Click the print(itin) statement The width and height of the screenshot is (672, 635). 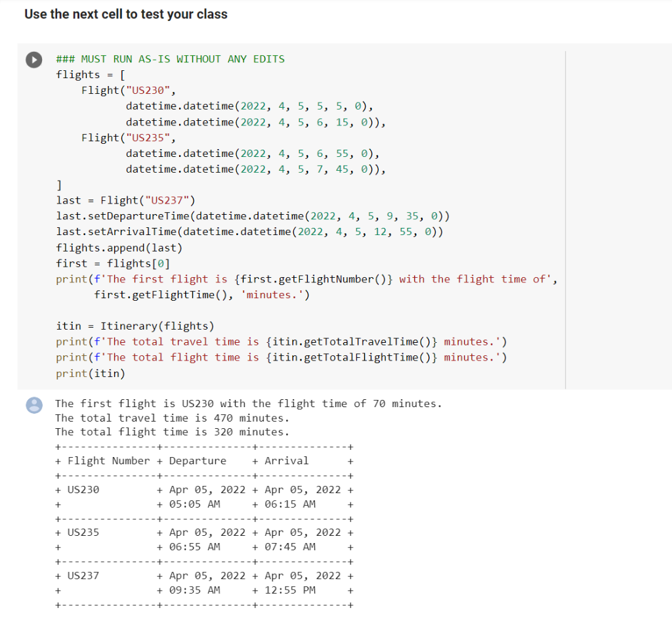[91, 373]
